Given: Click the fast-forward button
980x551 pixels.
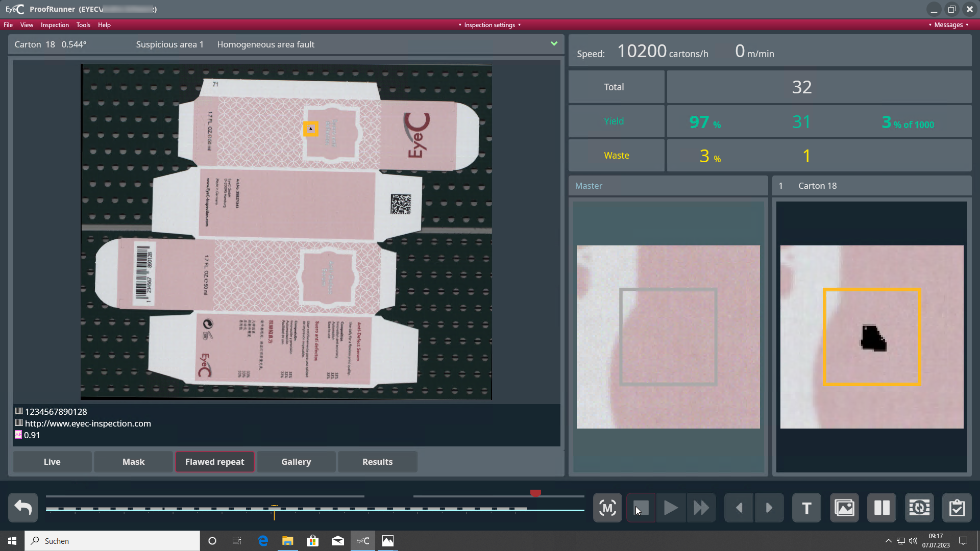Looking at the screenshot, I should click(701, 508).
